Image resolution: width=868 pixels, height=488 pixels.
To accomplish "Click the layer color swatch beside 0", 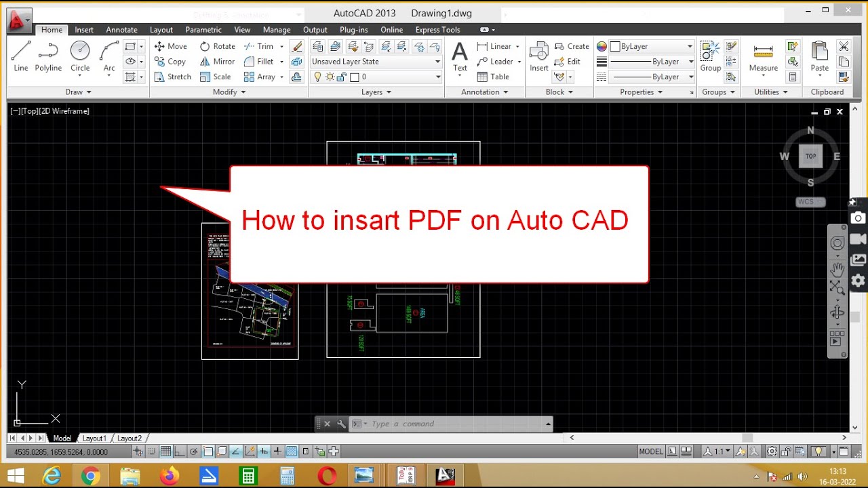I will click(353, 77).
